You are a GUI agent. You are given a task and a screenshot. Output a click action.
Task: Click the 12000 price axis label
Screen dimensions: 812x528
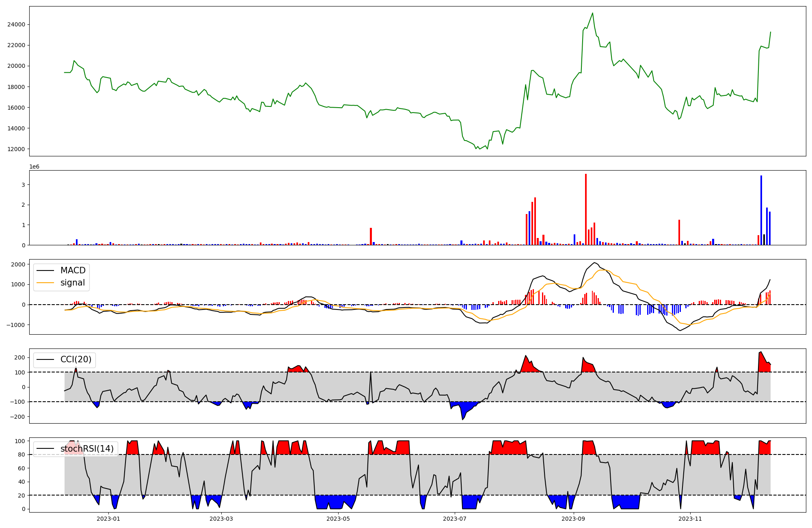(16, 149)
